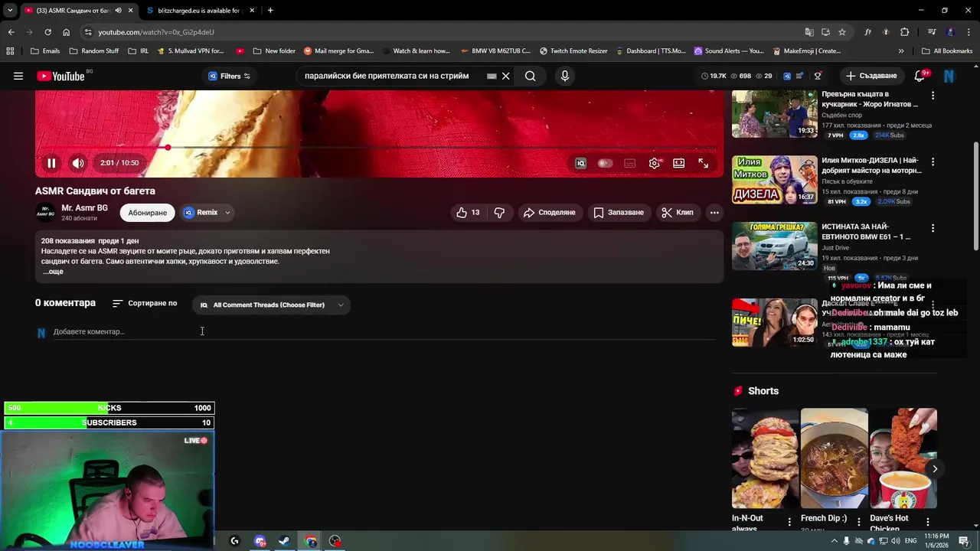Open more actions three-dot menu under video
This screenshot has width=980, height=551.
pyautogui.click(x=714, y=213)
